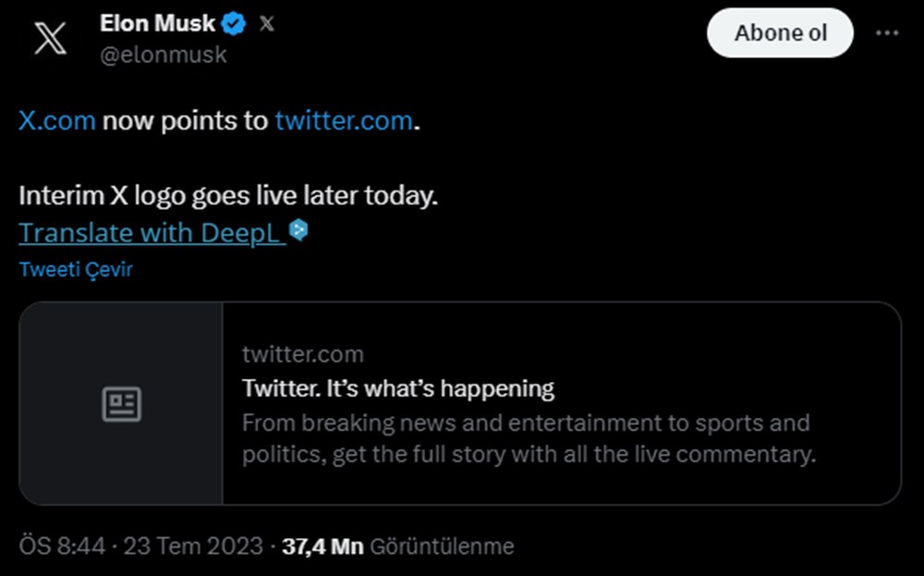Open the twitter.com link preview card
The image size is (924, 576).
click(x=462, y=403)
